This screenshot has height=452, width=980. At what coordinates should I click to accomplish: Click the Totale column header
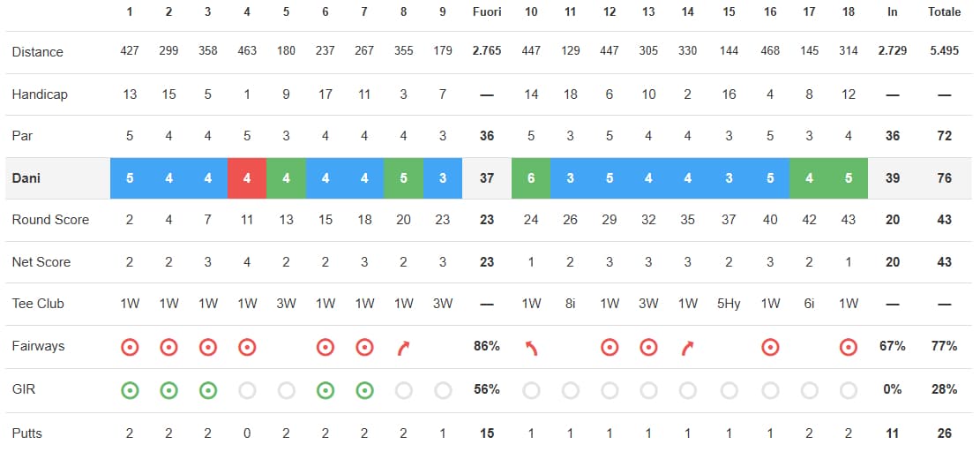[x=944, y=12]
